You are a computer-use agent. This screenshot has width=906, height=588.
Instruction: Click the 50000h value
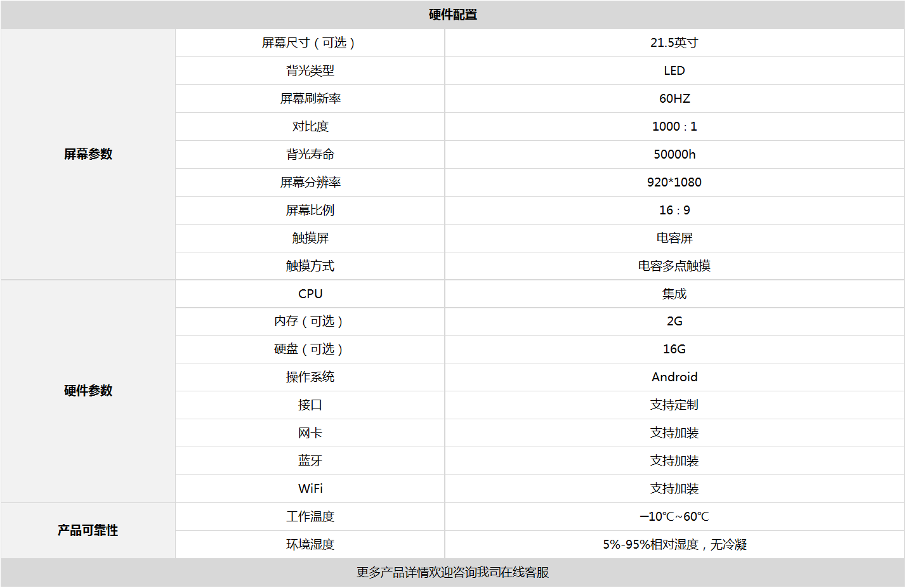pos(674,154)
